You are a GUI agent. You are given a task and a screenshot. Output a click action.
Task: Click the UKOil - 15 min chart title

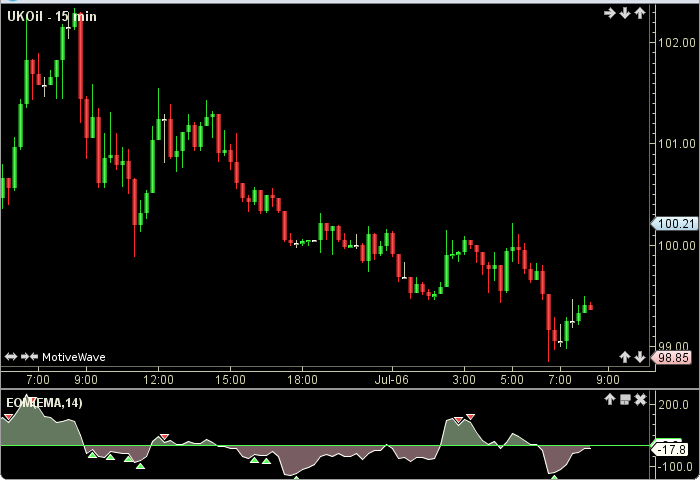(52, 17)
